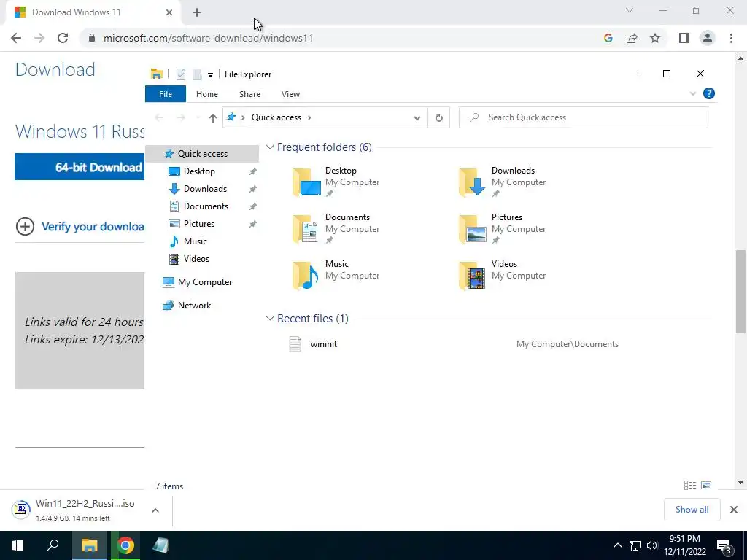This screenshot has width=747, height=560.
Task: Collapse the Frequent folders section
Action: pyautogui.click(x=270, y=147)
